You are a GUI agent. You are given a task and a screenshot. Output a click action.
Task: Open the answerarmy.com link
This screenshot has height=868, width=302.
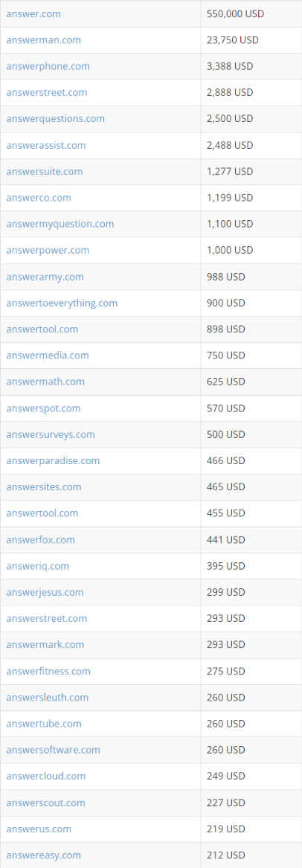[x=45, y=277]
